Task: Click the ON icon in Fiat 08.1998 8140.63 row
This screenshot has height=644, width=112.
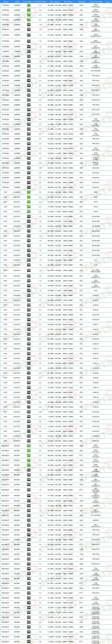Action: pyautogui.click(x=29, y=393)
